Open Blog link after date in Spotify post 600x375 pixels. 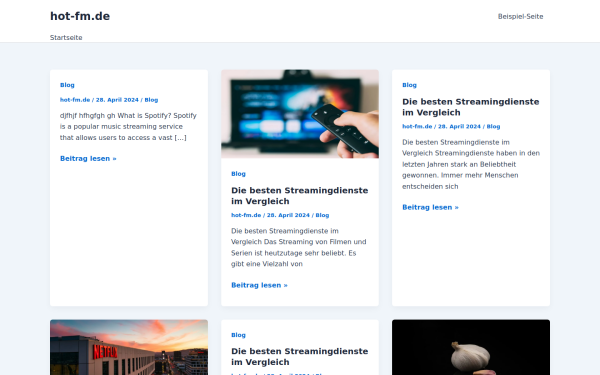pyautogui.click(x=151, y=100)
